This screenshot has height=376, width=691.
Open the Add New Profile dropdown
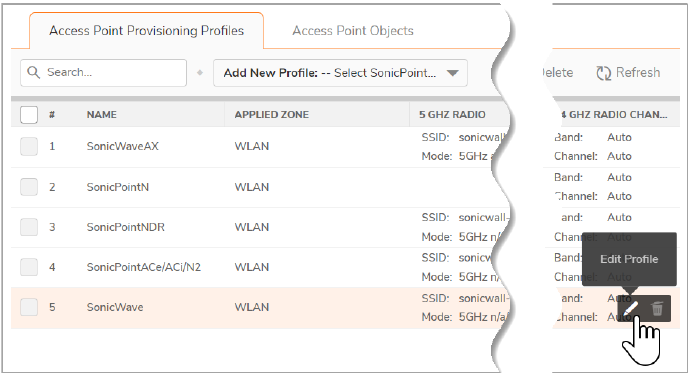(340, 73)
